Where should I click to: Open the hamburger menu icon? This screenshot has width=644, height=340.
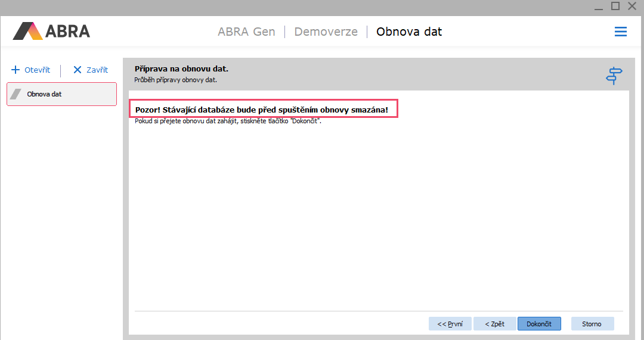click(x=621, y=32)
